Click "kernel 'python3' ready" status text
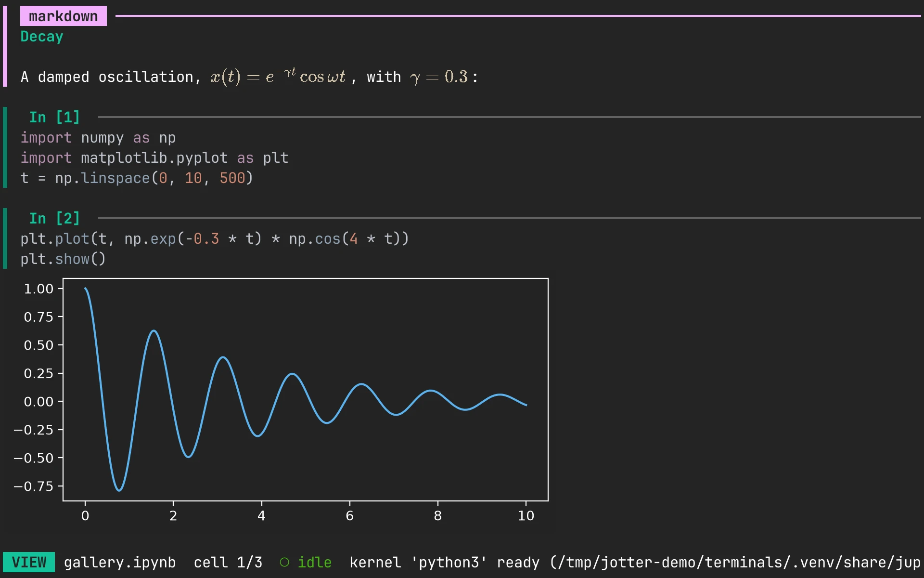924x578 pixels. 444,562
